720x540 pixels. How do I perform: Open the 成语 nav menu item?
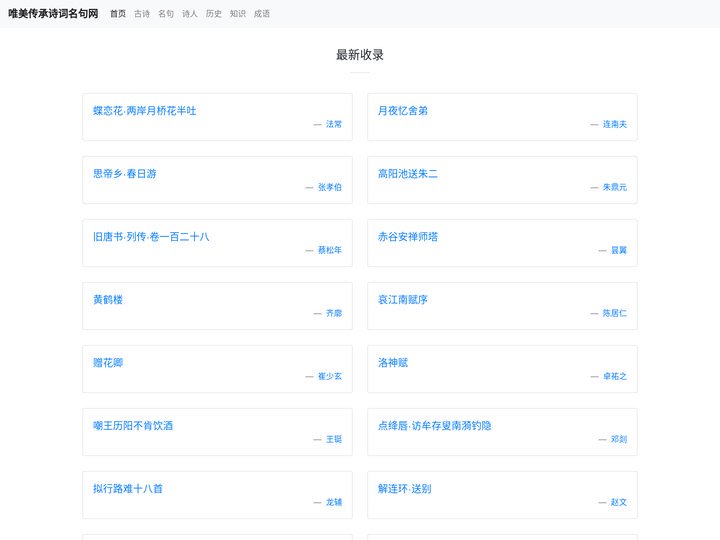point(262,14)
